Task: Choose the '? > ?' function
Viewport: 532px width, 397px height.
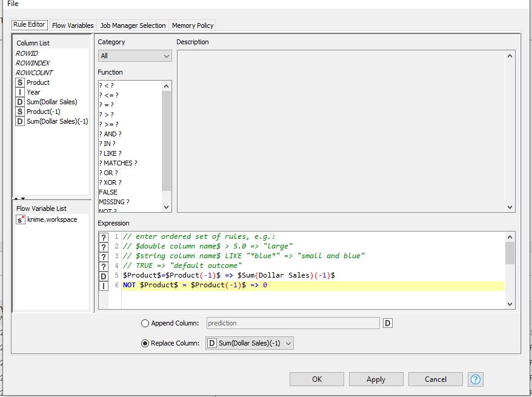Action: (107, 115)
